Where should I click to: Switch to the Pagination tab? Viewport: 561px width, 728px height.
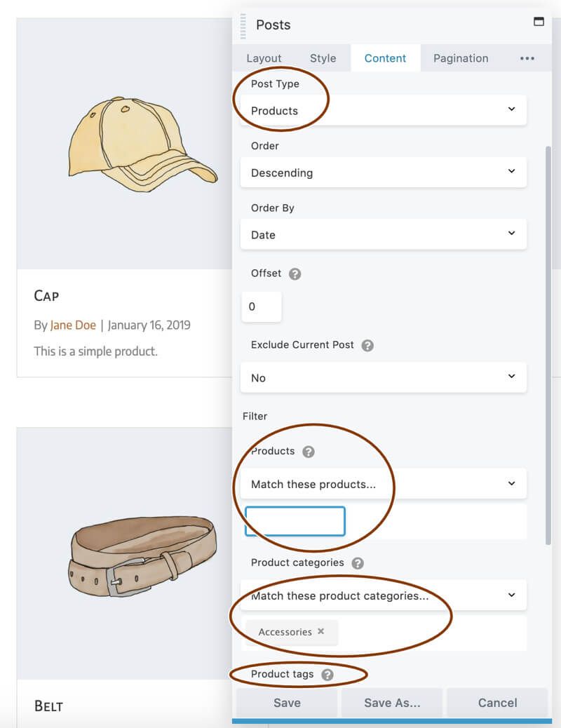click(461, 58)
